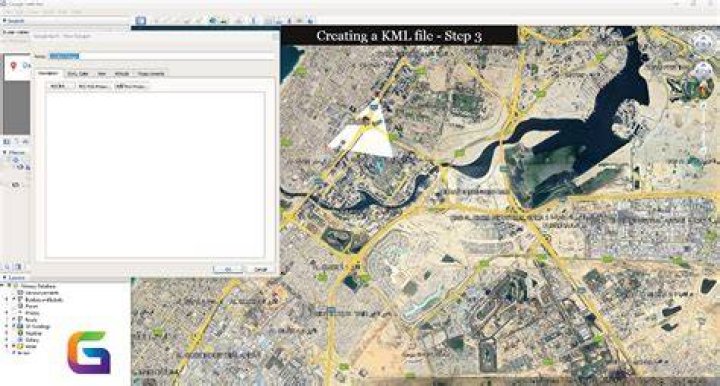Switch to the Description tab

(x=49, y=73)
